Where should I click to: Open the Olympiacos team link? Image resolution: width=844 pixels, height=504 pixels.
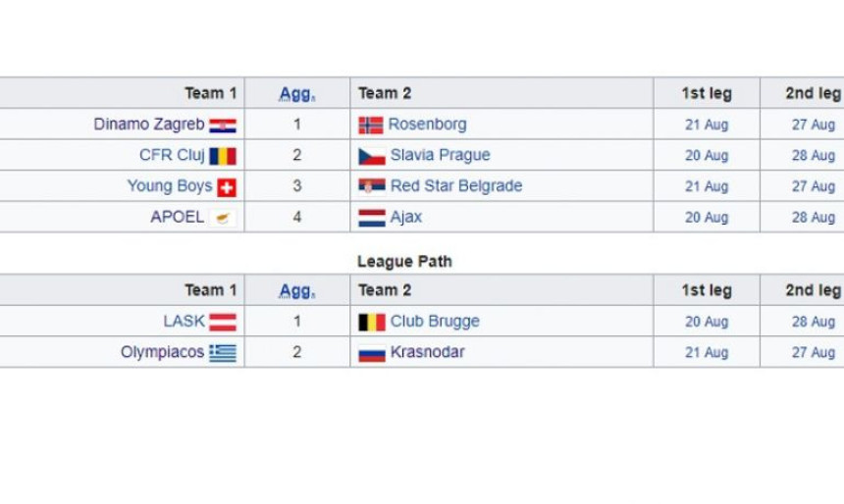point(162,352)
